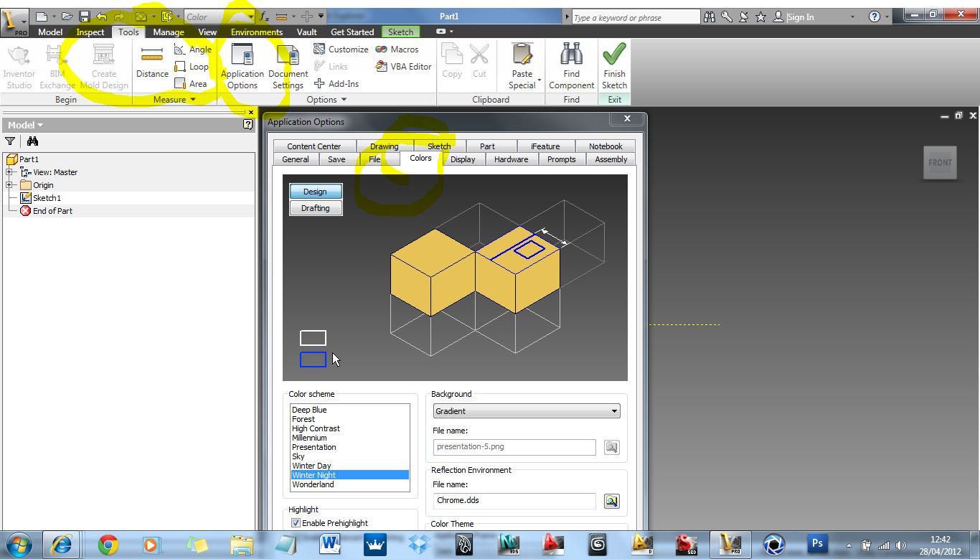Click the Distance measure tool
Screen dimensions: 980x559
coord(152,62)
